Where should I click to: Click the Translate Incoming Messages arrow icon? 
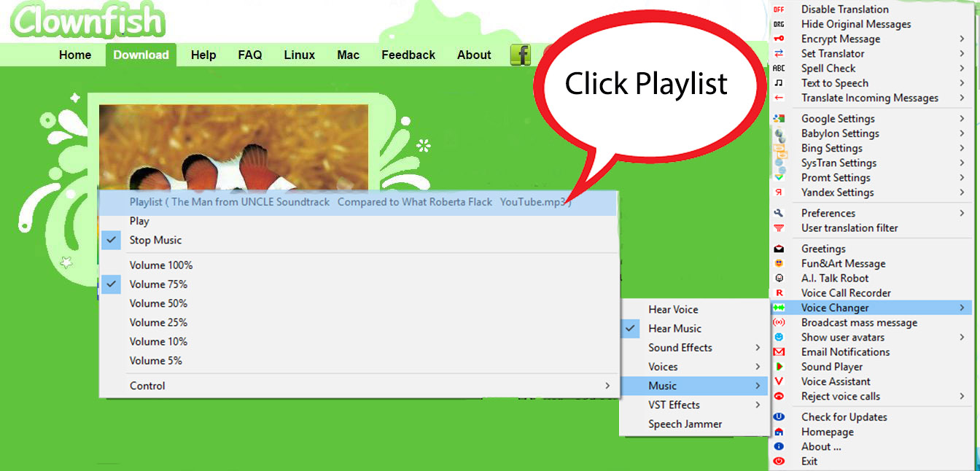(779, 98)
